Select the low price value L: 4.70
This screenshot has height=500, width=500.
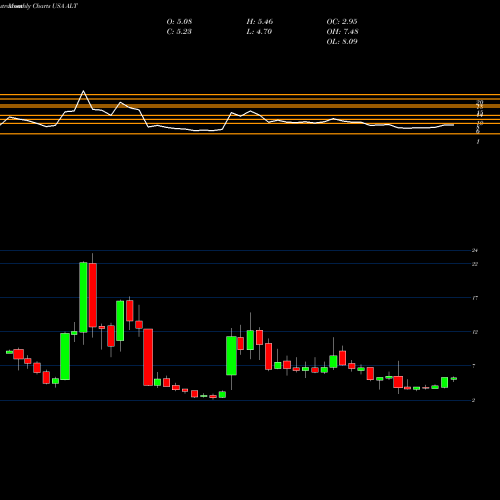coord(259,32)
